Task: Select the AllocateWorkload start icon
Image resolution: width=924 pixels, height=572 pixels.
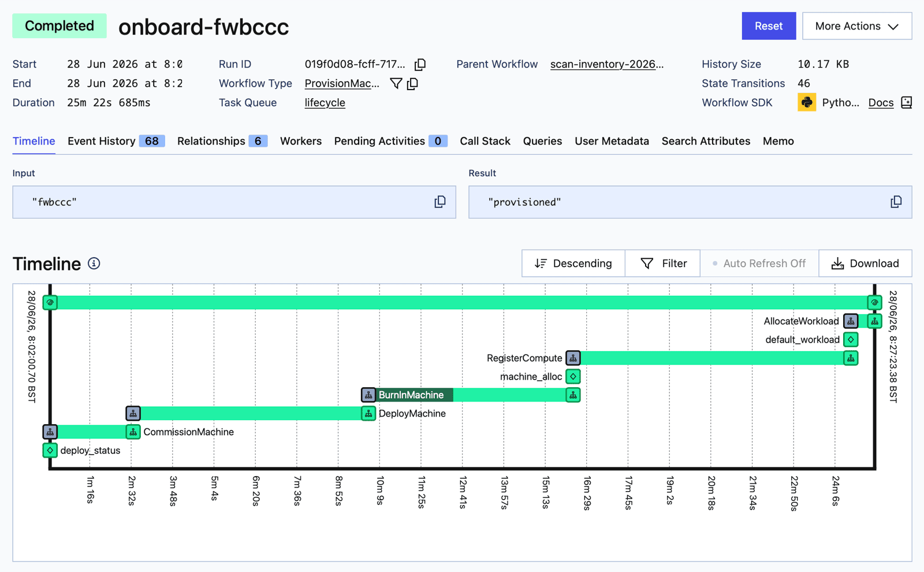Action: 851,321
